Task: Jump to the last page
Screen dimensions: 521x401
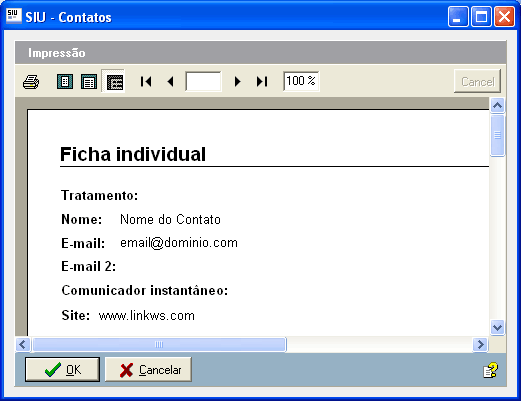Action: tap(262, 81)
